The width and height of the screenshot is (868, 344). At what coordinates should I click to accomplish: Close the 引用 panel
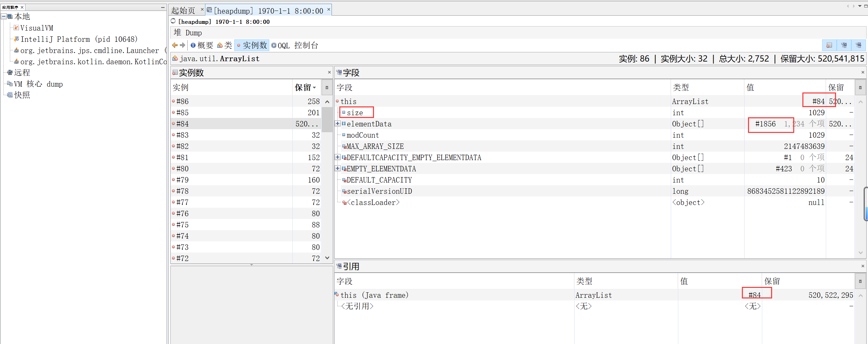click(x=863, y=266)
